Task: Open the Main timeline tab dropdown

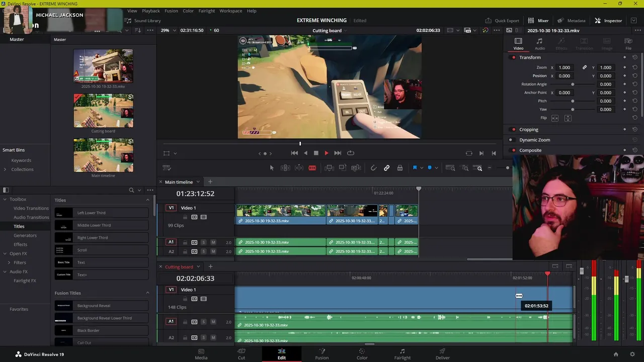Action: [x=198, y=182]
